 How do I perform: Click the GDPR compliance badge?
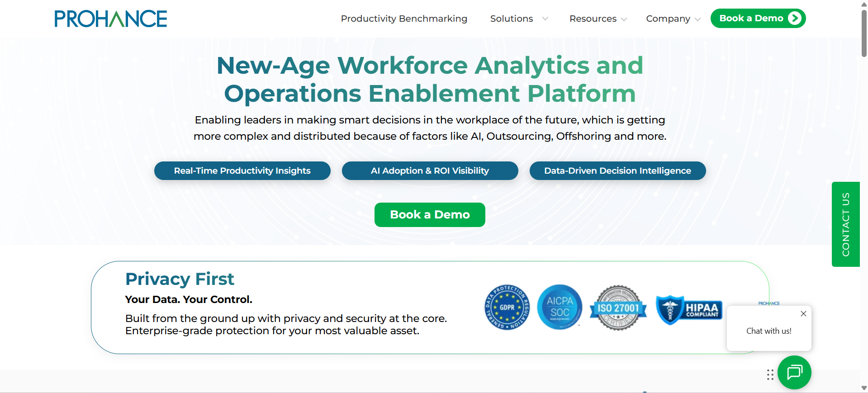point(507,308)
